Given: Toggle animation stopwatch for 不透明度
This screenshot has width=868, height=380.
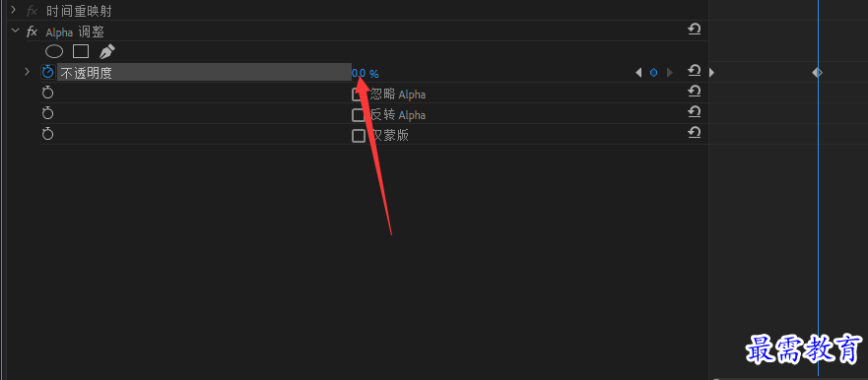Looking at the screenshot, I should pos(48,72).
